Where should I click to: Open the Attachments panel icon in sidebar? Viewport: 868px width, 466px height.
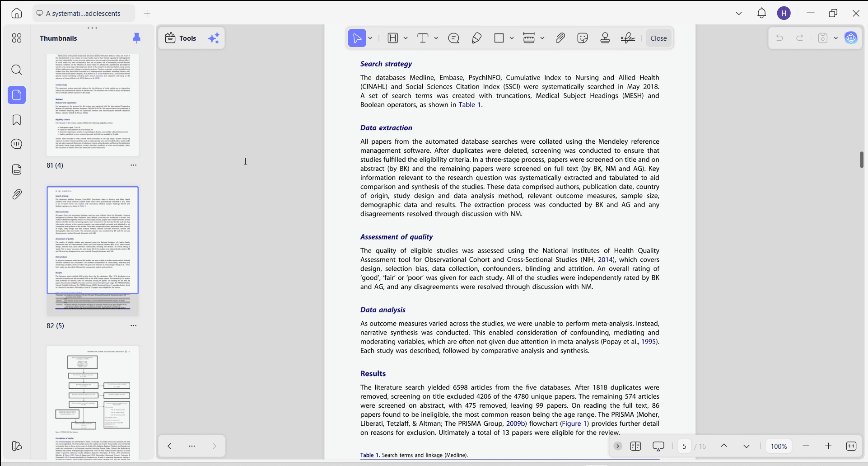(17, 194)
